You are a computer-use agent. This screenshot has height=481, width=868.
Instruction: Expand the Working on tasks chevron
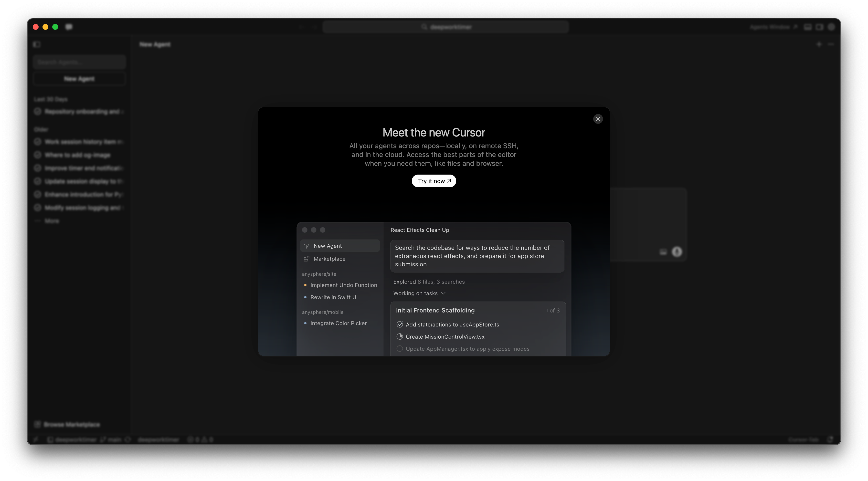443,293
